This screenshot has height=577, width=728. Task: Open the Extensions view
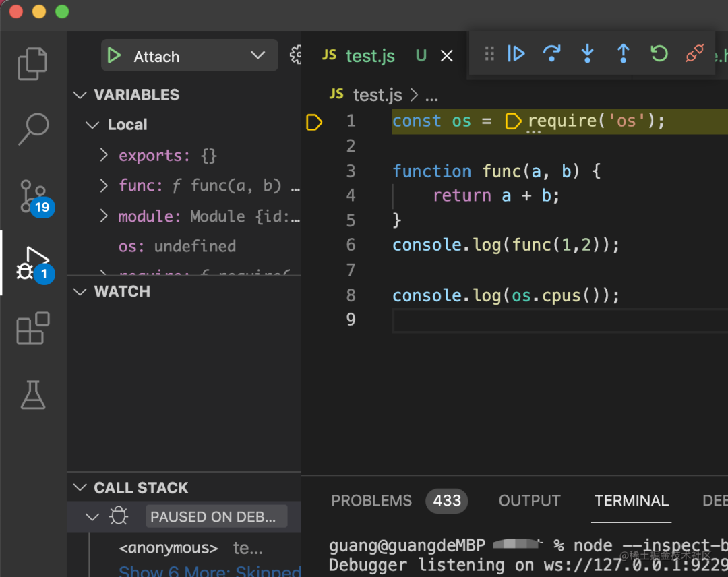pos(33,328)
